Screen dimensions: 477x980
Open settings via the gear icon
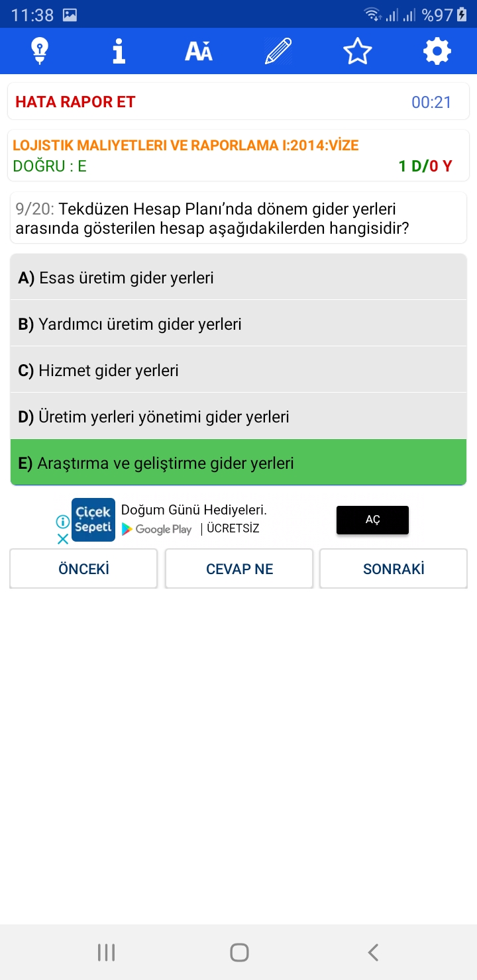point(437,51)
